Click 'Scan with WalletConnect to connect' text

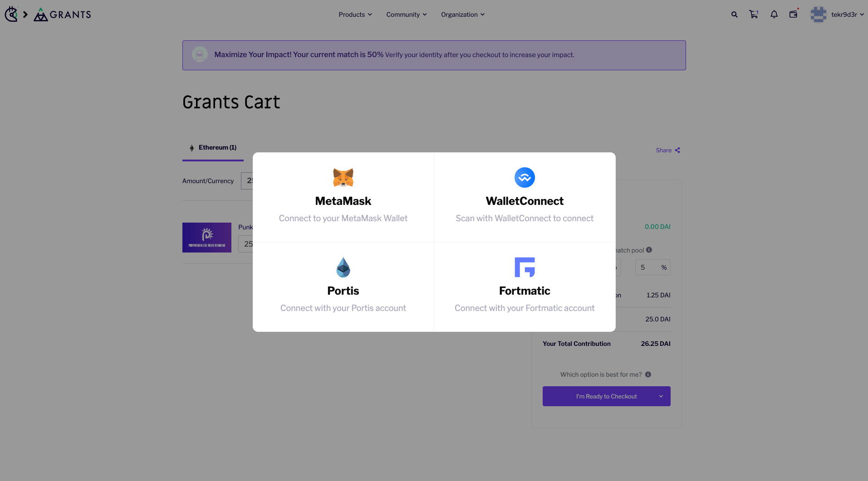pyautogui.click(x=525, y=218)
